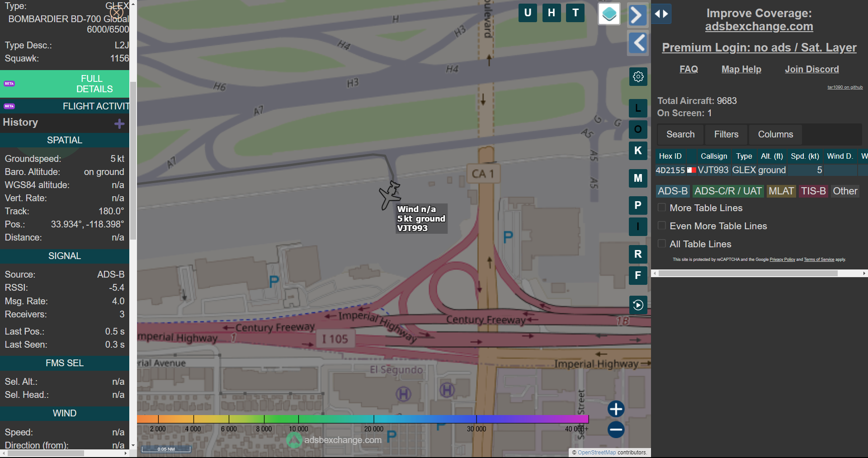The image size is (868, 458).
Task: Toggle the sidebar width double-arrow button
Action: [x=661, y=14]
